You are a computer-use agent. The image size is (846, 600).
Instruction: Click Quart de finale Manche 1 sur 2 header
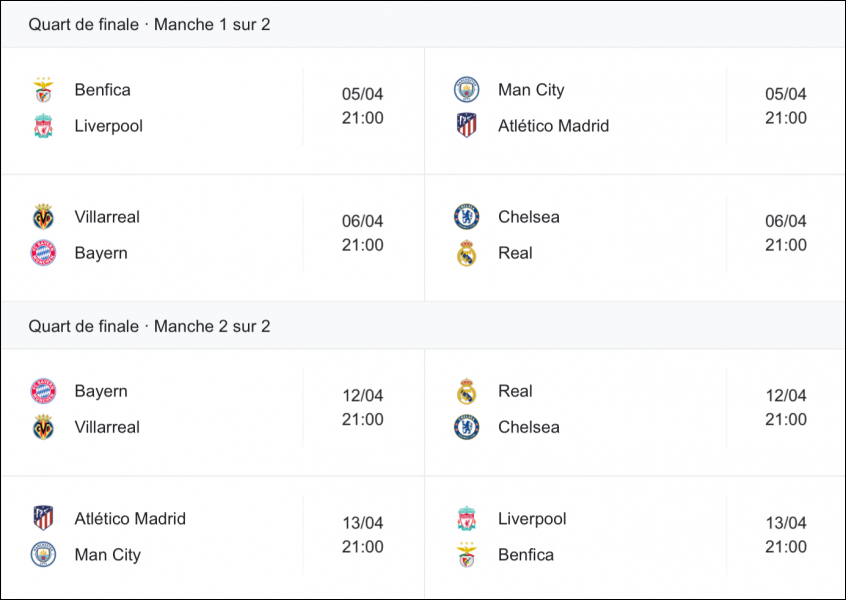pos(149,24)
